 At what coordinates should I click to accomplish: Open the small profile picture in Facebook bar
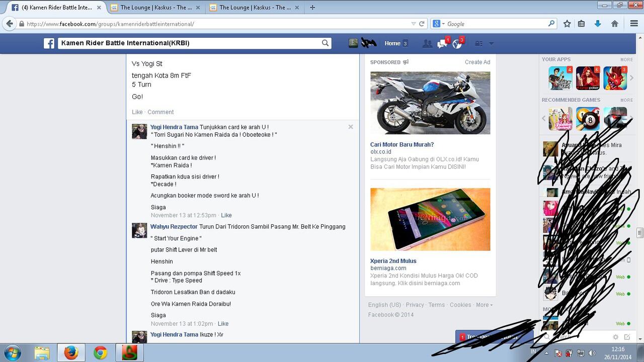pyautogui.click(x=353, y=43)
